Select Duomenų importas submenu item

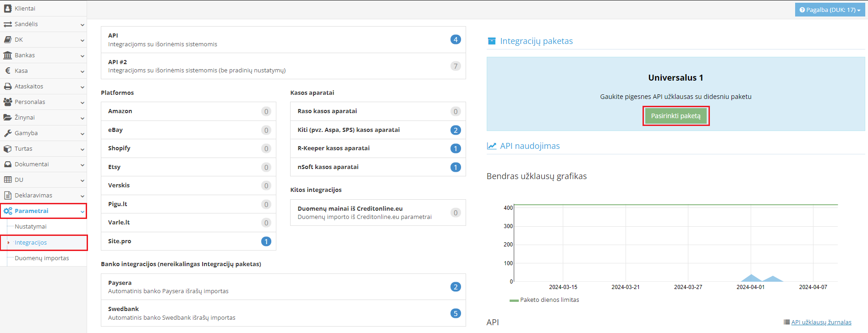coord(42,258)
